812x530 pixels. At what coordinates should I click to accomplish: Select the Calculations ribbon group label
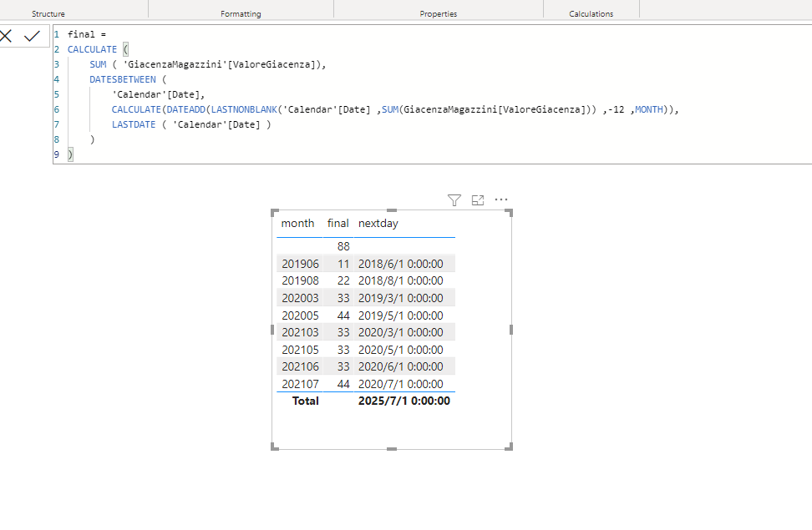591,14
